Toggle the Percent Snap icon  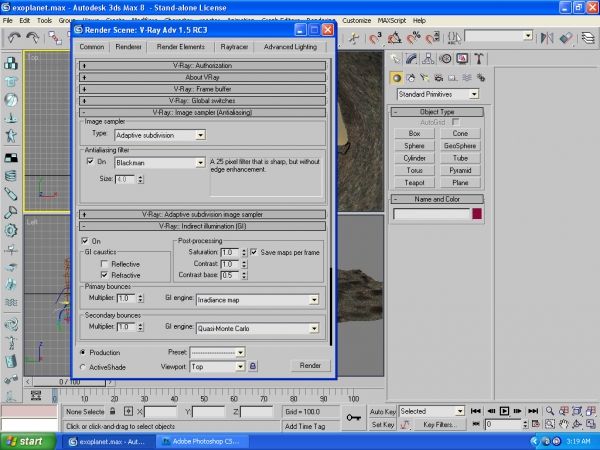(414, 38)
